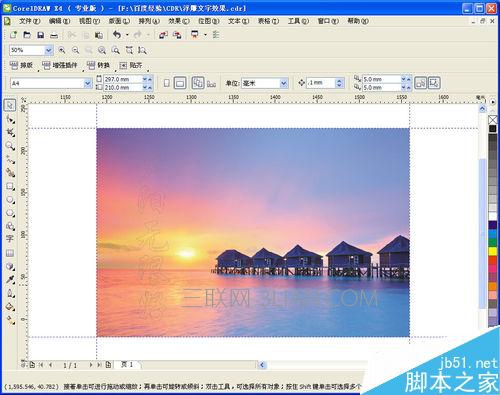Select the Freehand curve tool
Viewport: 500px width, 395px height.
[10, 159]
